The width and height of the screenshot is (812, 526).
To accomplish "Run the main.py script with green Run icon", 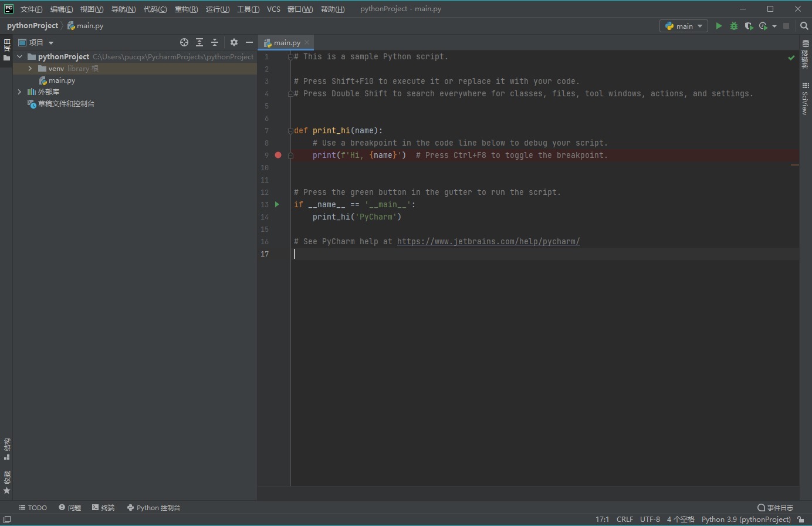I will tap(719, 26).
